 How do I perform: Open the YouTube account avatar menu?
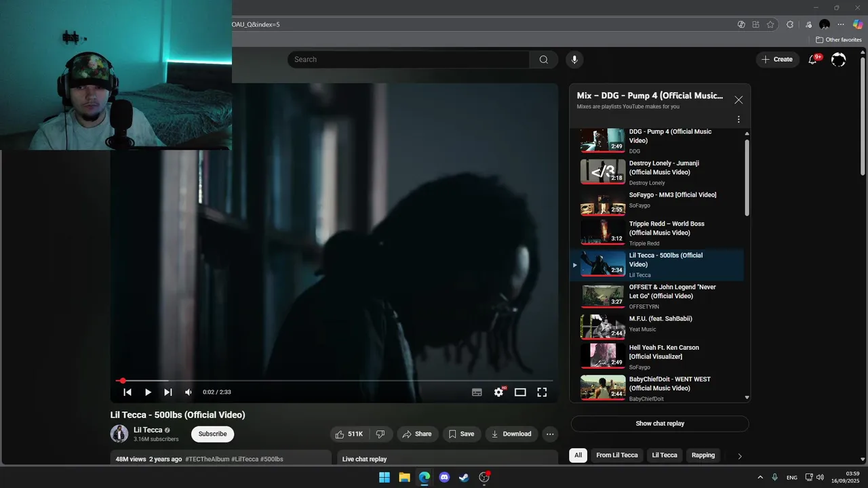click(x=838, y=60)
